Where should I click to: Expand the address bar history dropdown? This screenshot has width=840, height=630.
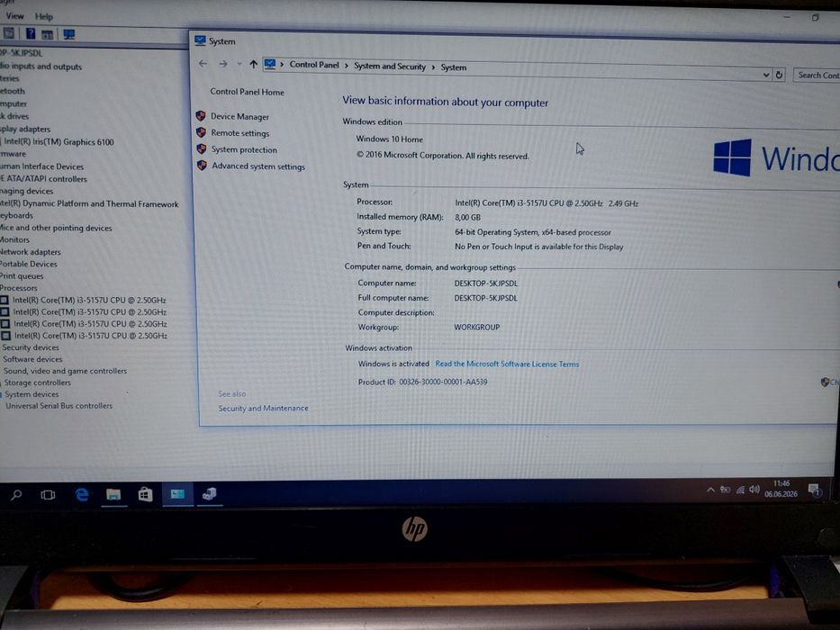[766, 75]
